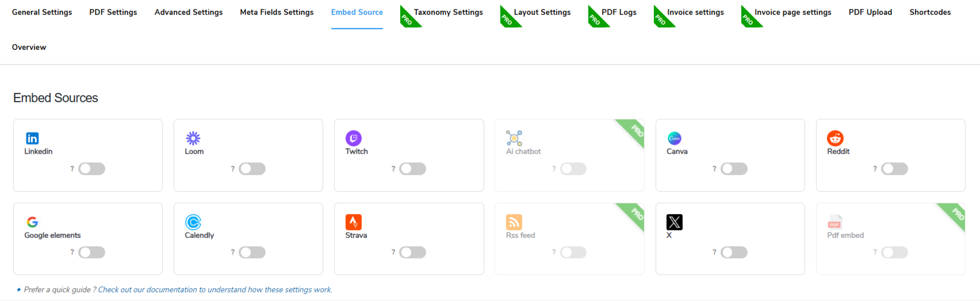Screen dimensions: 980x301
Task: Click the "Prefer a quick guide ?" text
Action: click(x=60, y=290)
